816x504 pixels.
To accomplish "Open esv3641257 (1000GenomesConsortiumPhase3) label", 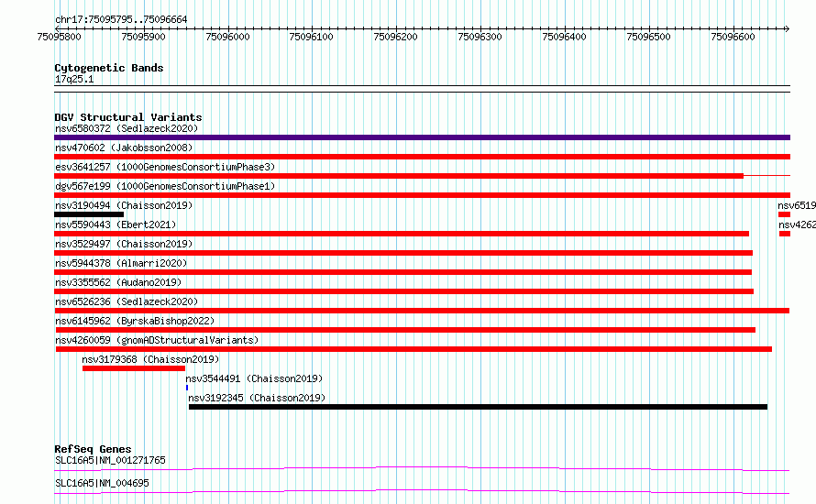I will pos(165,167).
